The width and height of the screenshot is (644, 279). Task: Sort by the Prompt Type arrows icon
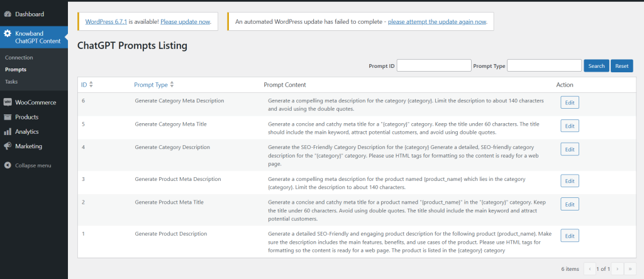coord(172,85)
